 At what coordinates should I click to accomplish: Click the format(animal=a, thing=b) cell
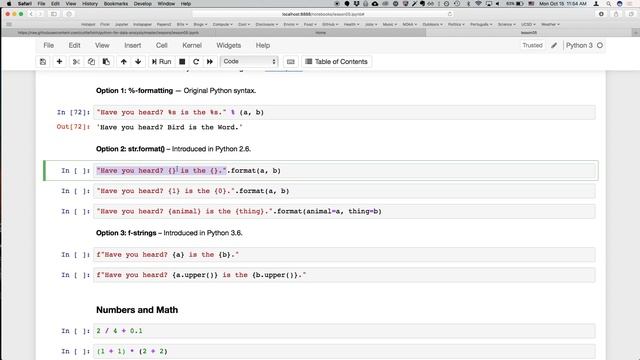click(344, 211)
